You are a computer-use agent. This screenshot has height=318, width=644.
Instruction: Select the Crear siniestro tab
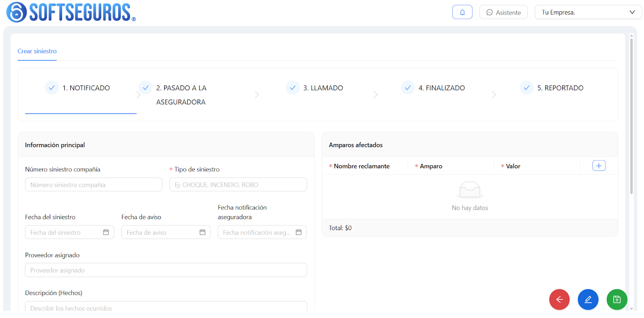(x=37, y=51)
